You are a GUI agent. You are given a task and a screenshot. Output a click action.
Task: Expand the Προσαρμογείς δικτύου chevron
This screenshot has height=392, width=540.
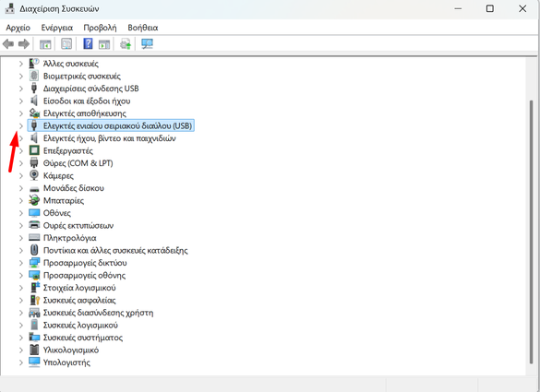[20, 263]
